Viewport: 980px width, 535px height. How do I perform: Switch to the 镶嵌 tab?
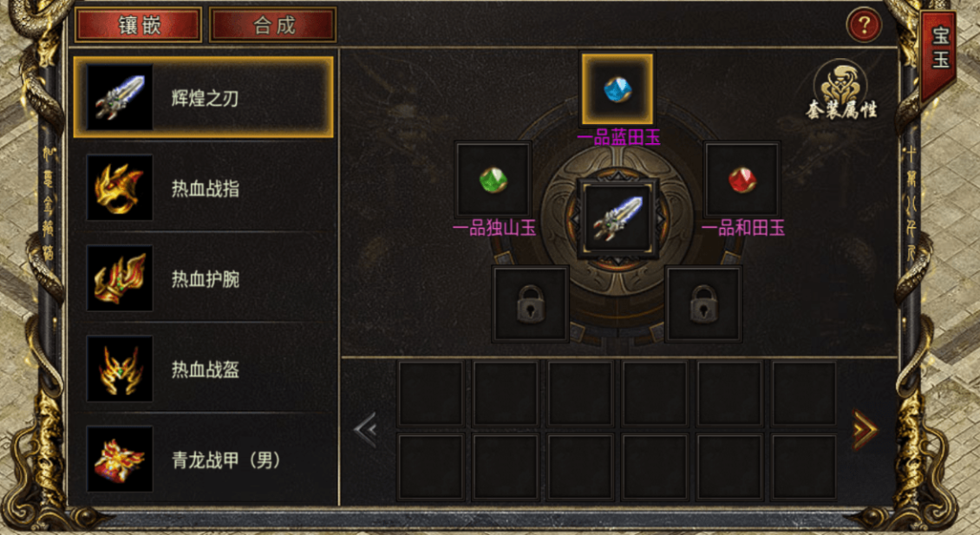[139, 25]
